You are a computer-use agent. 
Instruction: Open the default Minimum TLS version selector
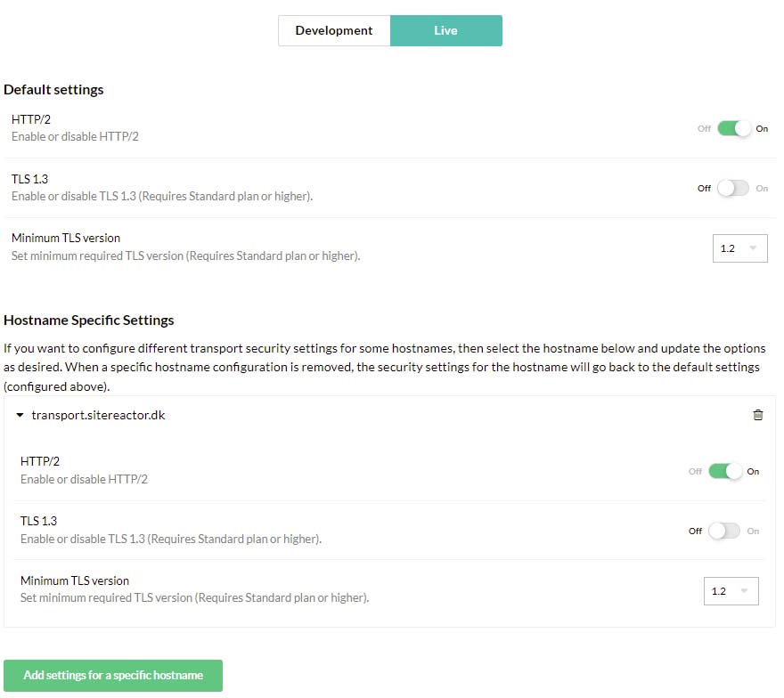point(739,248)
